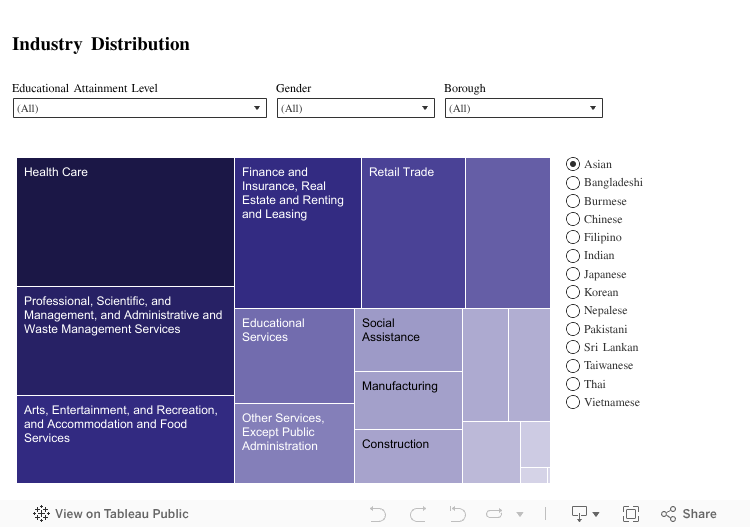Click the Refresh data icon
Screen dimensions: 750x527
point(494,514)
